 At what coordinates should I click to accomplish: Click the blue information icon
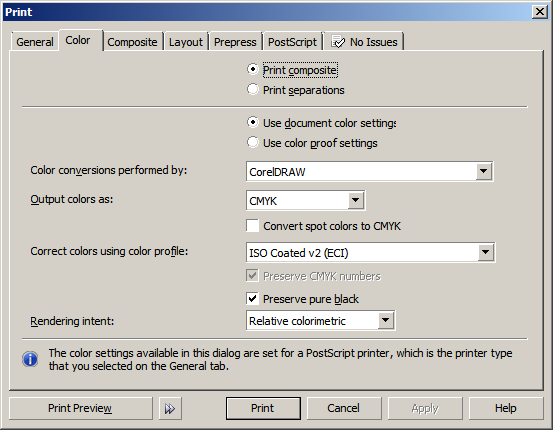click(x=30, y=359)
